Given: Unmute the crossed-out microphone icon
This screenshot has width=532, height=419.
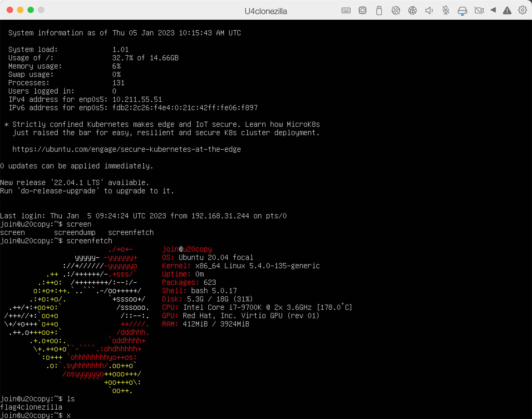Looking at the screenshot, I should point(446,11).
